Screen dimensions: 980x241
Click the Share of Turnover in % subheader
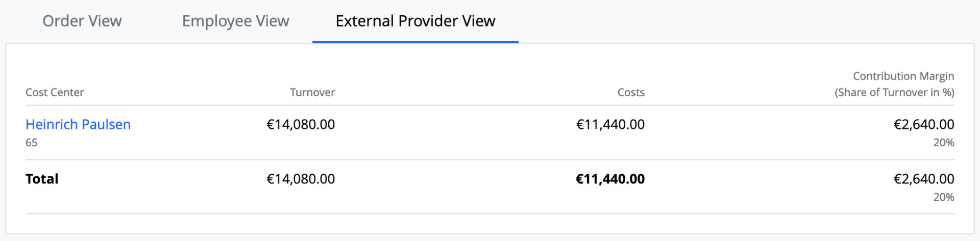point(894,92)
